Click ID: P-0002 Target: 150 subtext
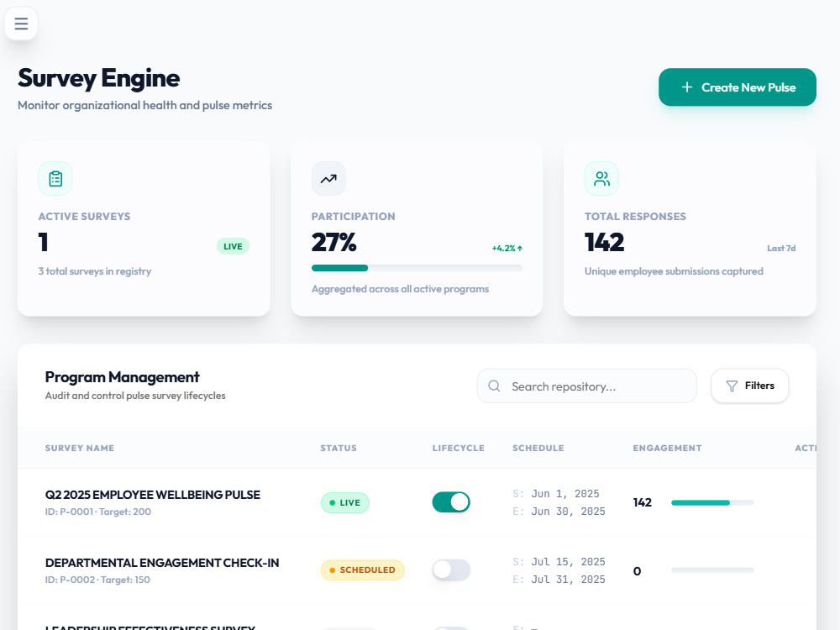This screenshot has width=840, height=630. [97, 580]
